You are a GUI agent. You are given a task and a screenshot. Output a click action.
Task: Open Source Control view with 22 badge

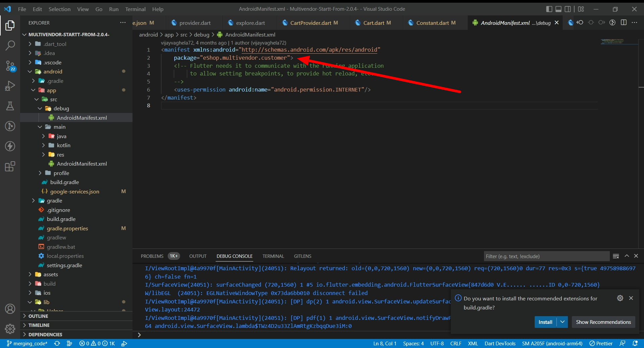[10, 66]
